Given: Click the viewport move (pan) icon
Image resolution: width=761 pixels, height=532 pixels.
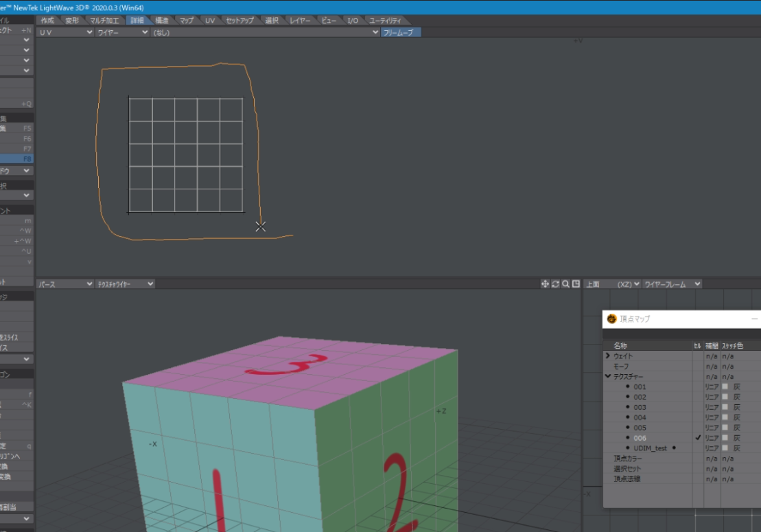Looking at the screenshot, I should (x=545, y=284).
